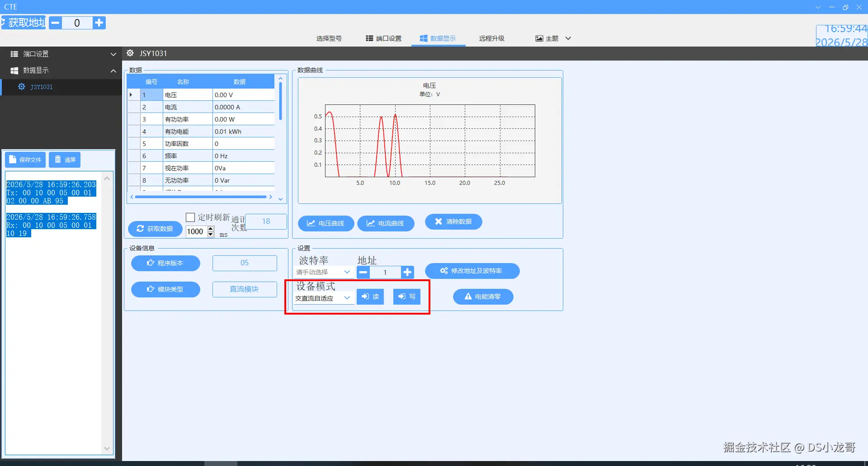Read the 程序版本 program version
This screenshot has width=868, height=466.
(x=165, y=263)
